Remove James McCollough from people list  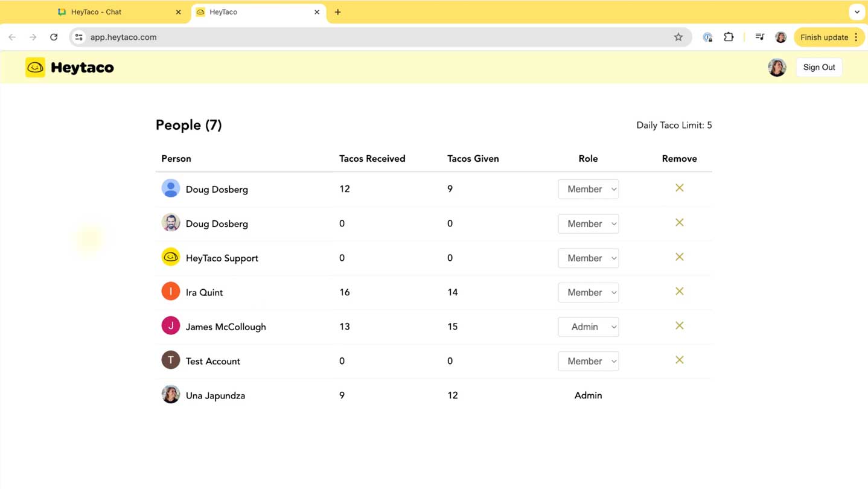679,325
